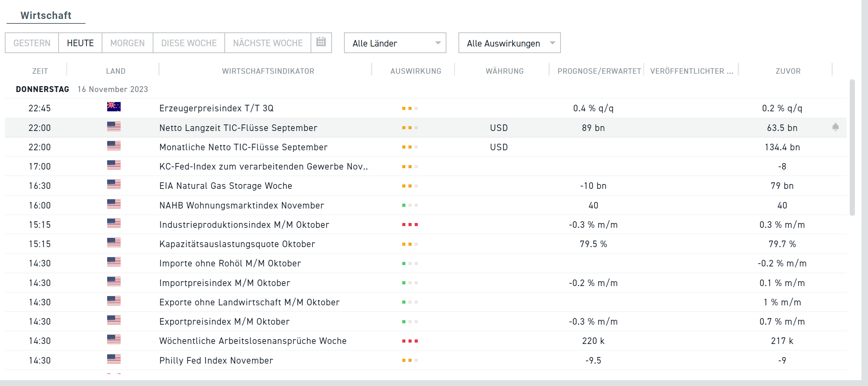868x386 pixels.
Task: Click US flag on KC-Fed-Index row
Action: point(114,166)
